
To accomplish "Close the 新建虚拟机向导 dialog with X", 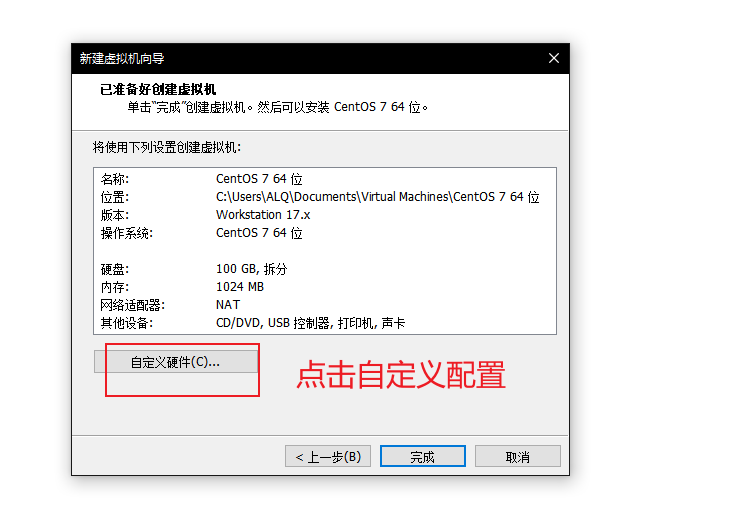I will [554, 58].
